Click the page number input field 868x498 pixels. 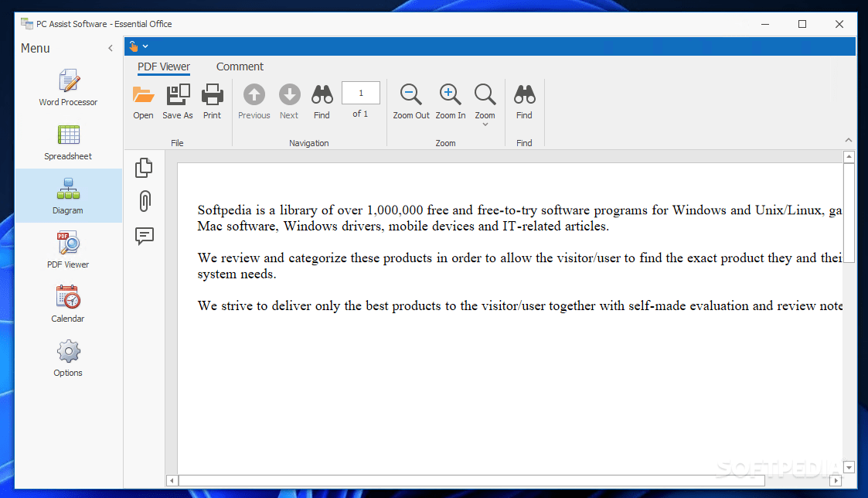pyautogui.click(x=360, y=92)
